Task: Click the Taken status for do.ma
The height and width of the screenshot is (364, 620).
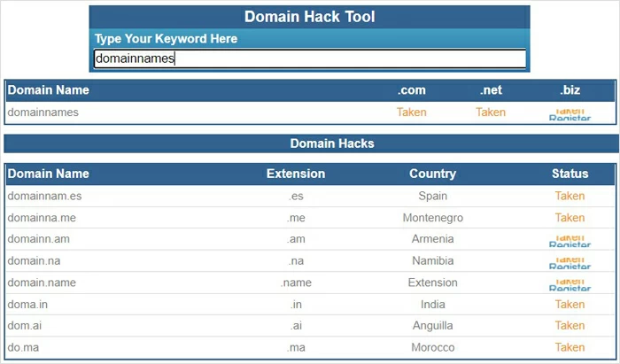Action: pos(570,348)
